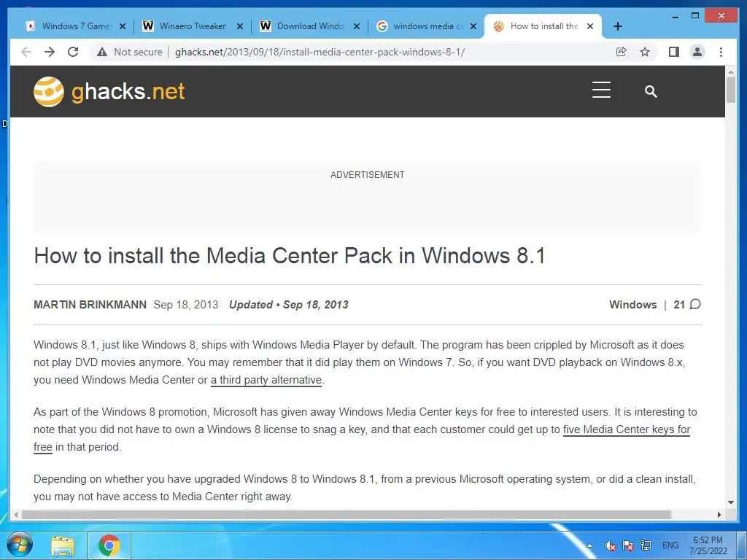Open the Action Center flag icon

(x=628, y=545)
